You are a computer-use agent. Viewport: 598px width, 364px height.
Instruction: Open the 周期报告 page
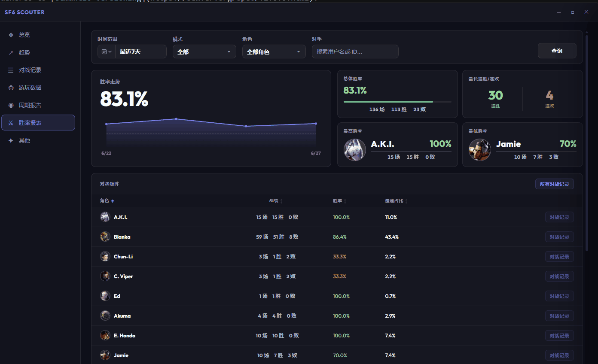point(38,105)
